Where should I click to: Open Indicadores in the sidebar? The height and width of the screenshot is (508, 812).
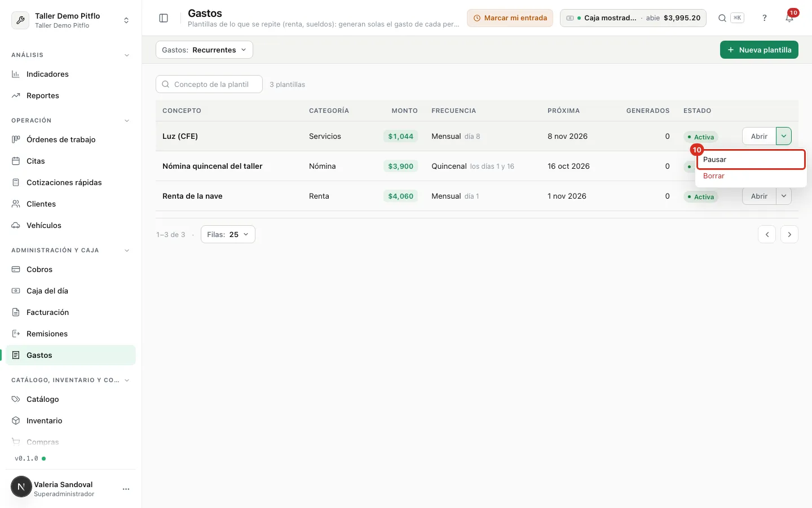click(x=70, y=74)
